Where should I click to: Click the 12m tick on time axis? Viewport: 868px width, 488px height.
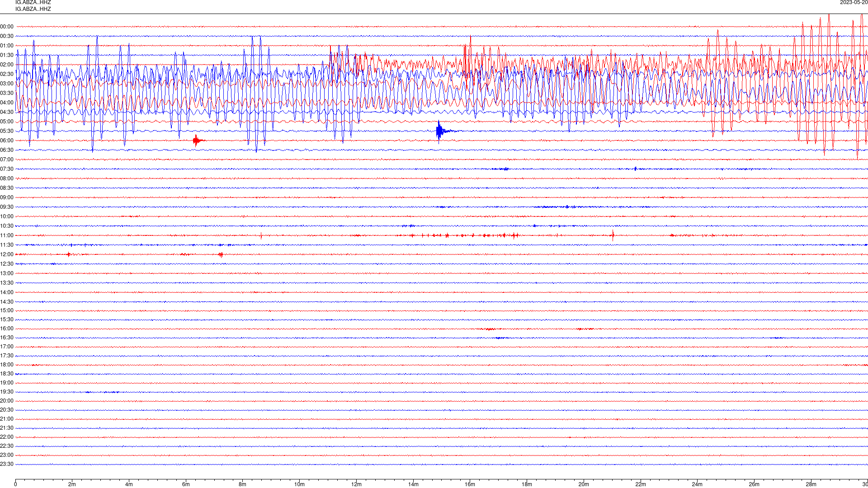pos(356,484)
